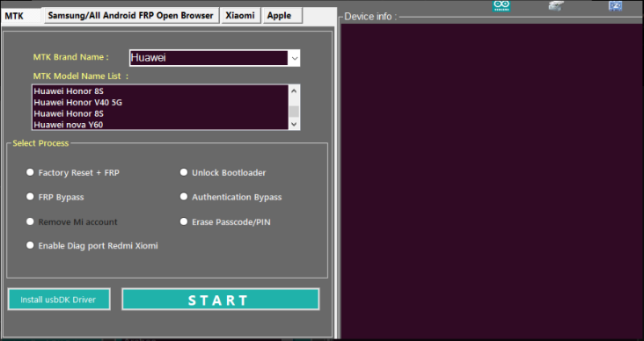Select Huawei Honor V40 5G in model list

(160, 102)
